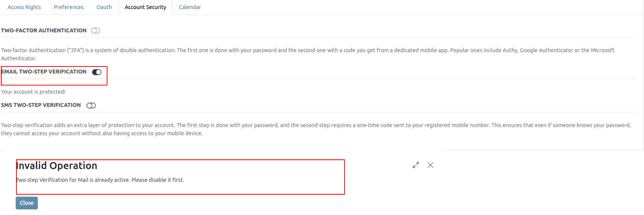Click the 'already active' error message text
The height and width of the screenshot is (215, 644).
(x=100, y=180)
